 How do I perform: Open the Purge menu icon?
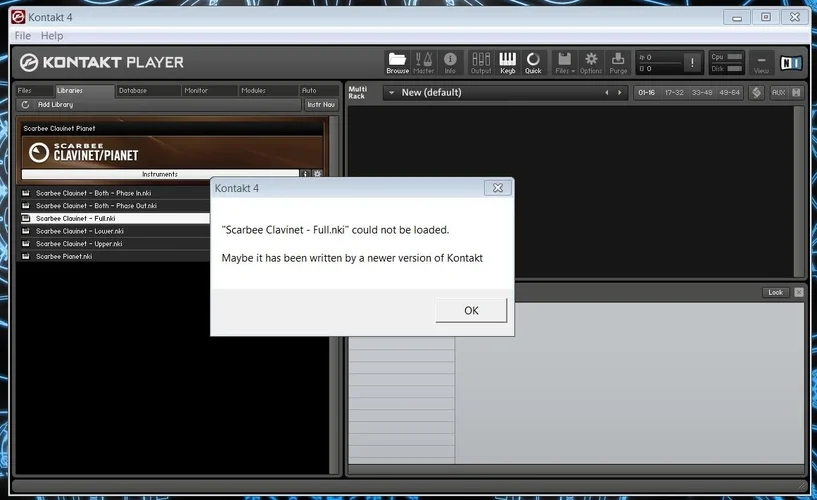618,62
